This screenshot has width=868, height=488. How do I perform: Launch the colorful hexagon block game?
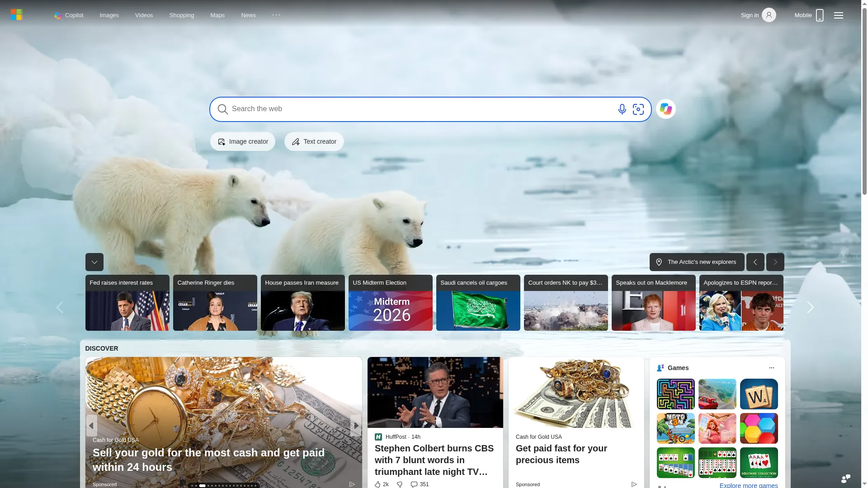759,428
